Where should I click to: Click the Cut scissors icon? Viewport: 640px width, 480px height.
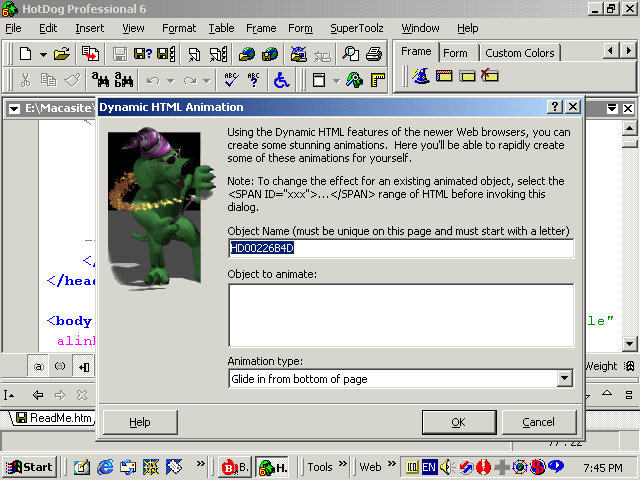[26, 80]
